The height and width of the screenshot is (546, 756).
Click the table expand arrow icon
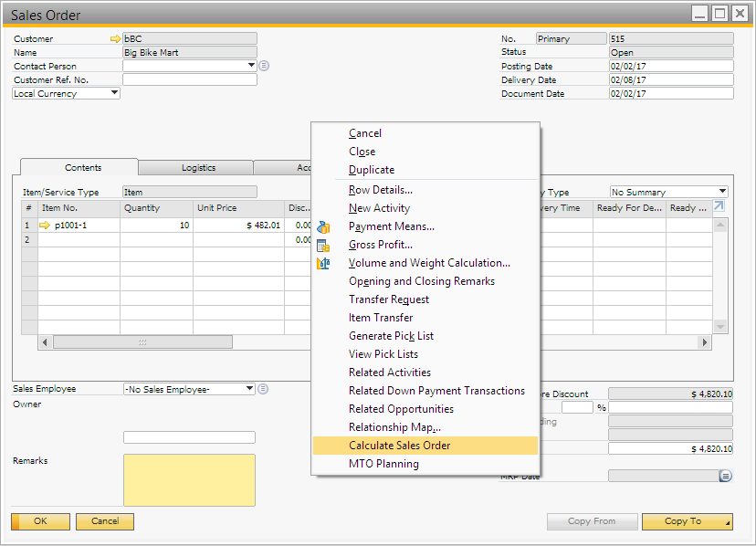click(x=719, y=207)
